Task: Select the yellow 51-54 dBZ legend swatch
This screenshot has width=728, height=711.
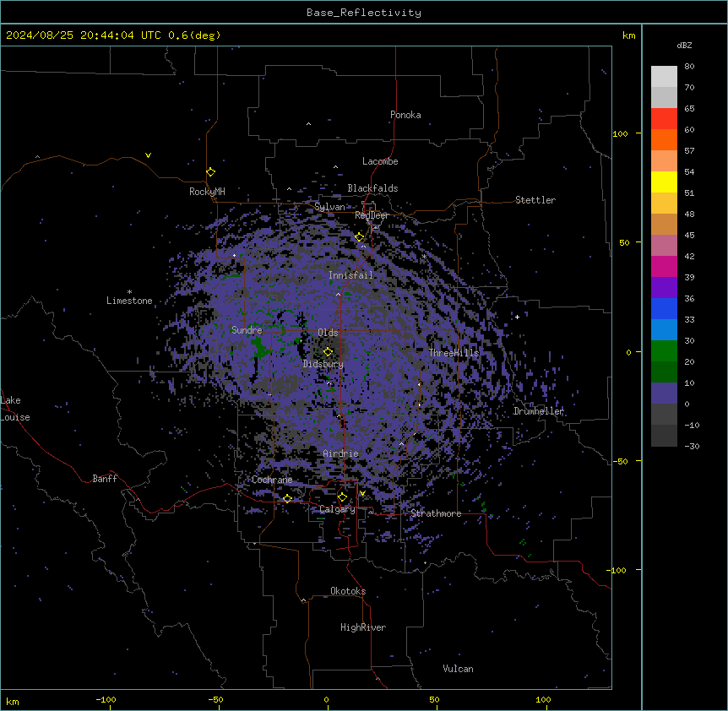Action: coord(664,182)
